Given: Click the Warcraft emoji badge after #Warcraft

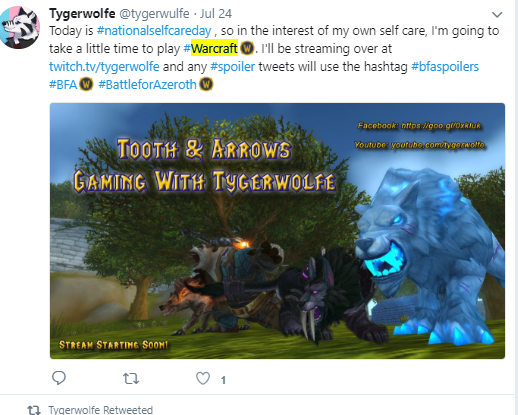Looking at the screenshot, I should coord(247,48).
